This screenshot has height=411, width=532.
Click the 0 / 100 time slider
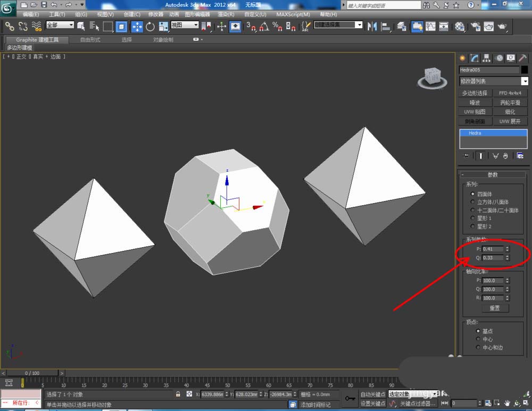pyautogui.click(x=32, y=373)
